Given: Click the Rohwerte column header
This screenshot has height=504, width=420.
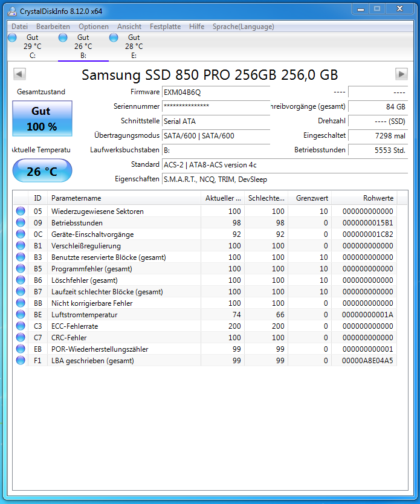Looking at the screenshot, I should click(x=364, y=198).
